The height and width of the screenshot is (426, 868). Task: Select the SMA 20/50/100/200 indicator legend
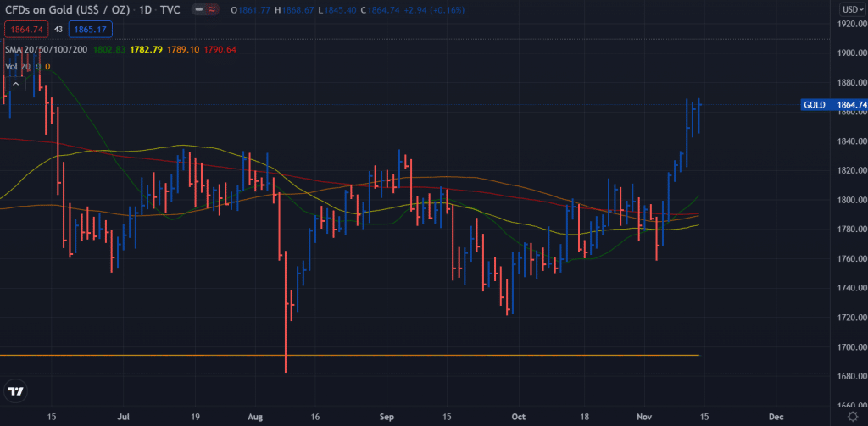[x=47, y=49]
